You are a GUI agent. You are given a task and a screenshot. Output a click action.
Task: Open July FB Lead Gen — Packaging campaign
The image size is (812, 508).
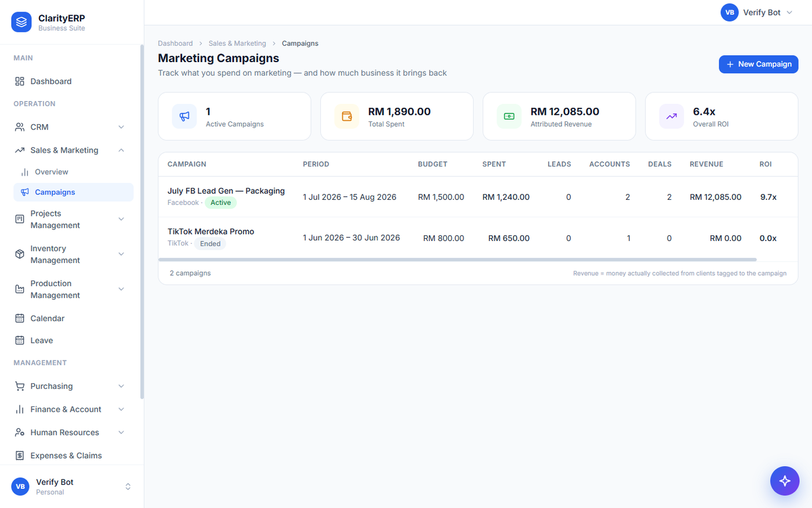[226, 190]
